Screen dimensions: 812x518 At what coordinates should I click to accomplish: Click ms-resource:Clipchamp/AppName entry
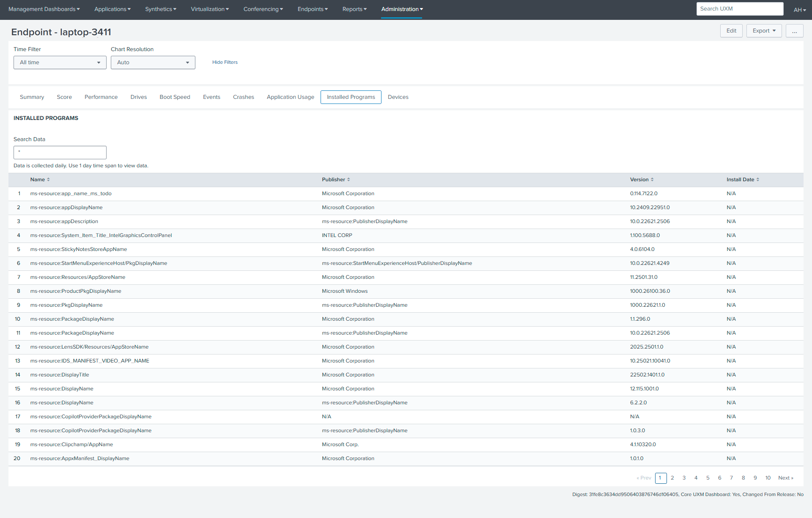point(71,444)
